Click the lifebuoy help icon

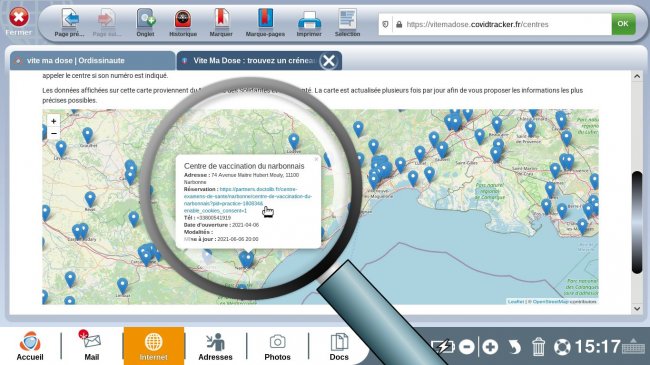563,347
